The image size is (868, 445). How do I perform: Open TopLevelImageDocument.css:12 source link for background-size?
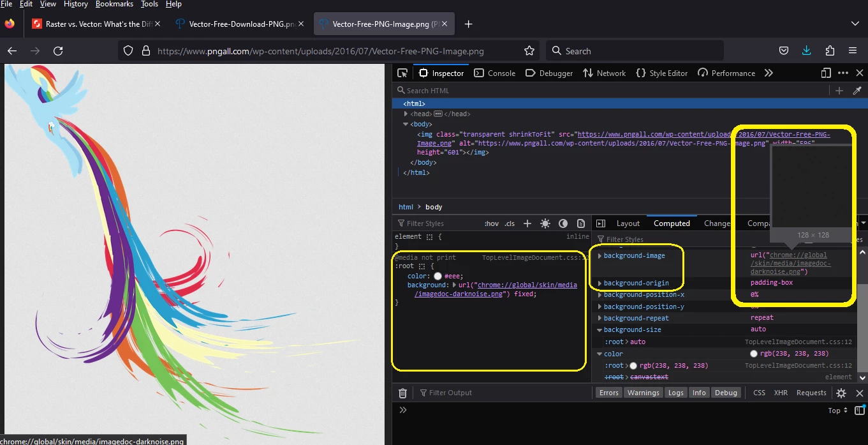point(798,342)
